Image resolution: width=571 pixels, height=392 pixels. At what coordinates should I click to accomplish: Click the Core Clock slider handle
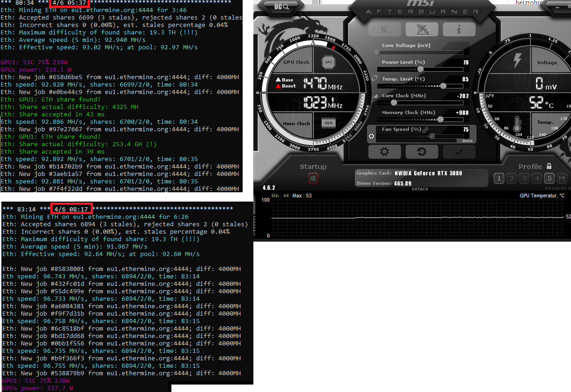point(394,102)
